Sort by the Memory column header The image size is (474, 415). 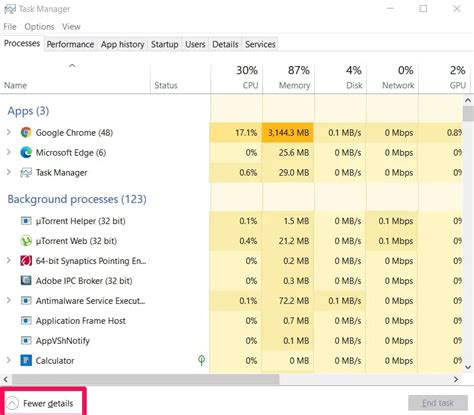289,79
